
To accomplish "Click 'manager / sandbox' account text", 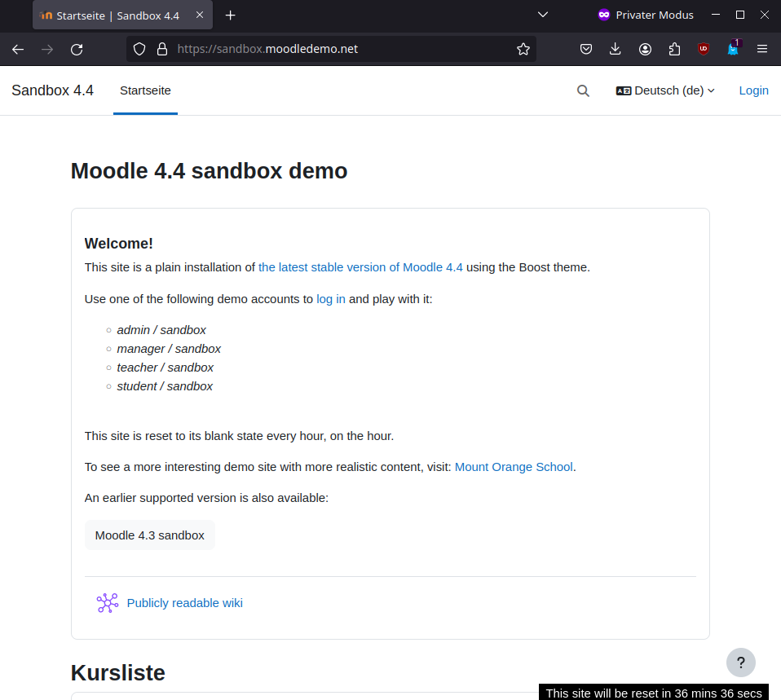I will [169, 349].
